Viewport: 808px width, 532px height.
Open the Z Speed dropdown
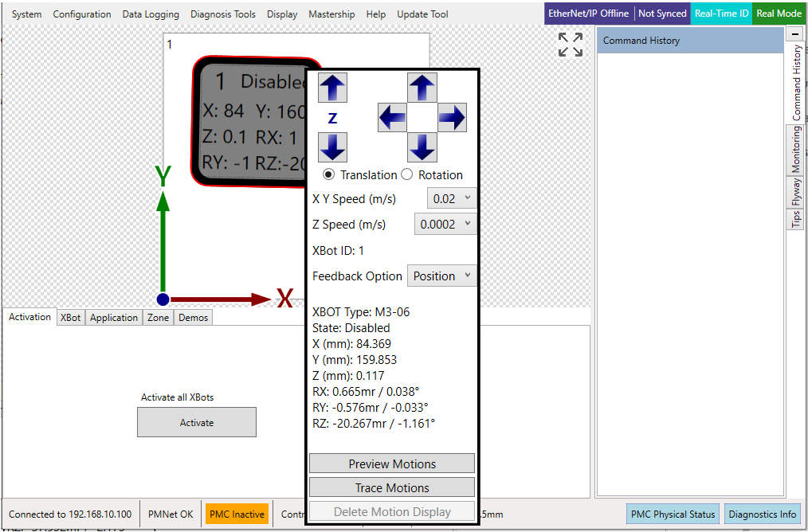445,224
